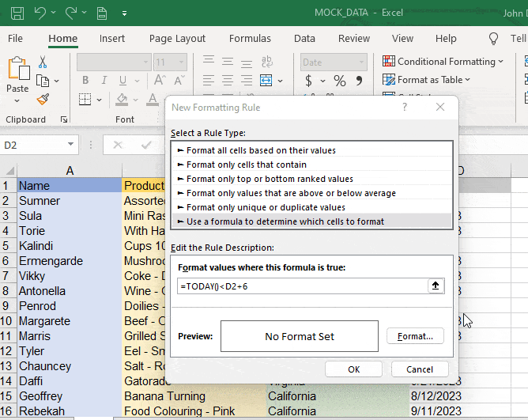The width and height of the screenshot is (528, 420).
Task: Toggle italic formatting
Action: (104, 80)
